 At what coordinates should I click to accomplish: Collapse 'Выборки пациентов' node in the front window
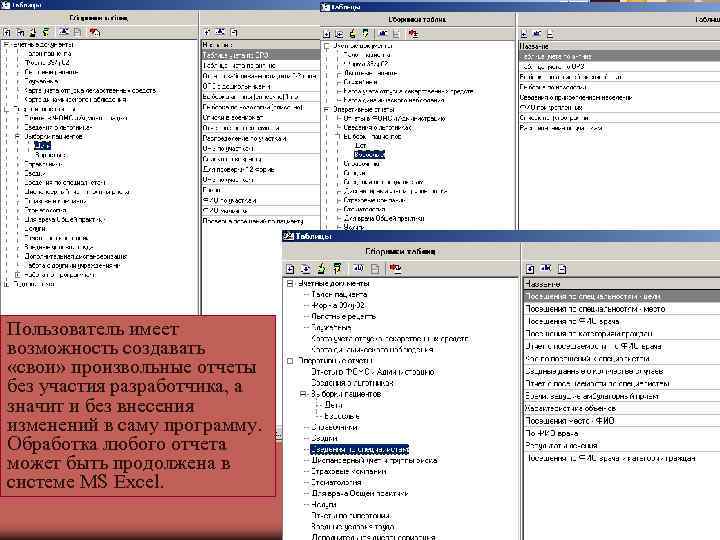click(303, 394)
